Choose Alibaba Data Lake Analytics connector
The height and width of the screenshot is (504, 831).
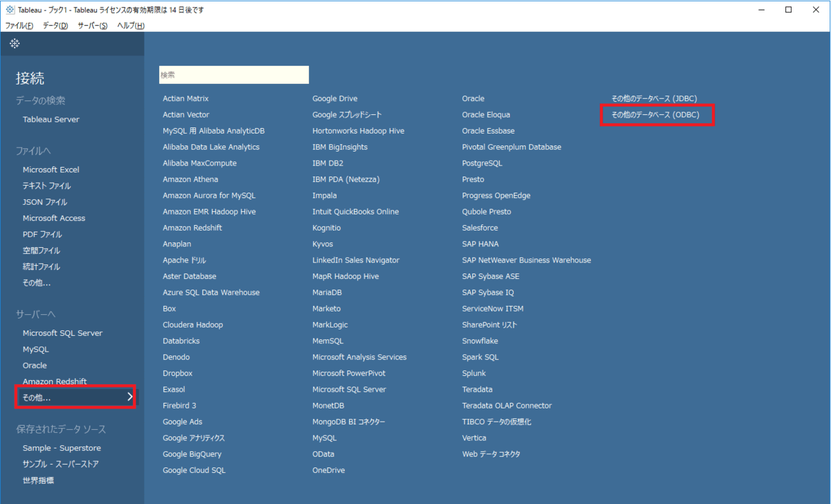(211, 147)
